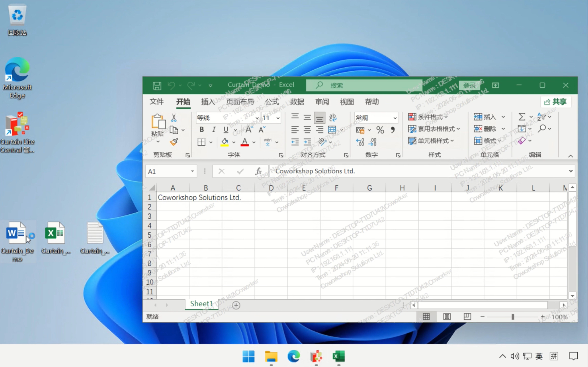Open number format dropdown 常规

(x=395, y=118)
